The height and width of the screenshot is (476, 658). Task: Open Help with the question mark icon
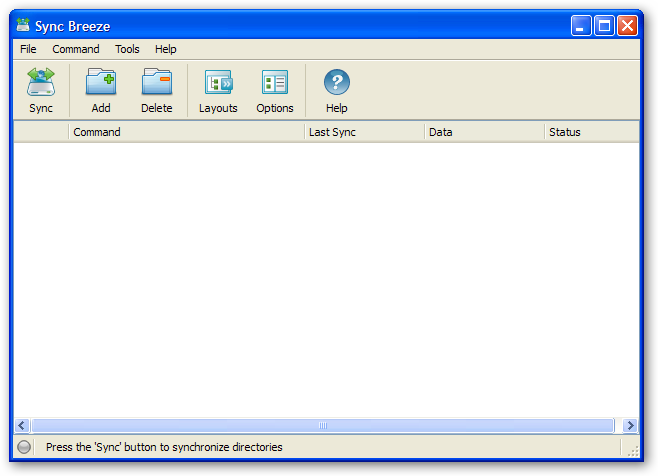click(x=337, y=90)
